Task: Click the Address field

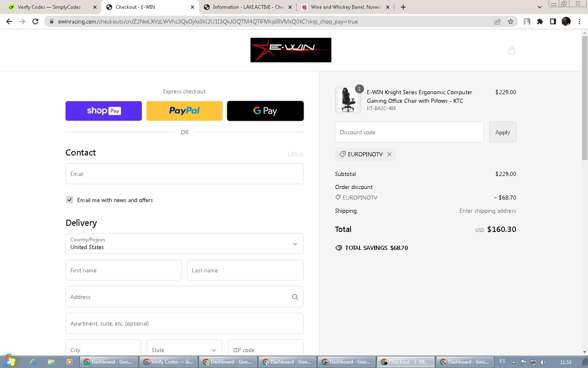Action: pyautogui.click(x=184, y=297)
